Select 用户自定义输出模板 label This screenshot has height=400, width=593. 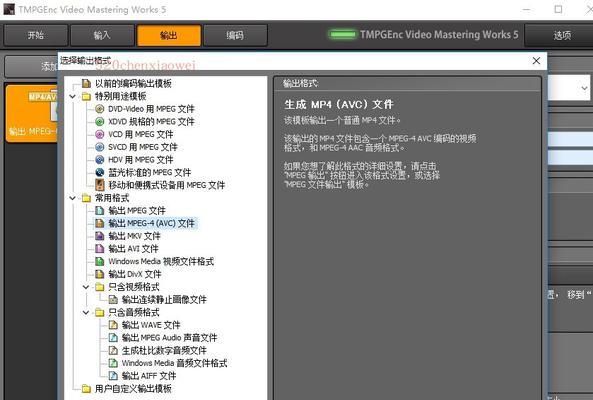133,388
